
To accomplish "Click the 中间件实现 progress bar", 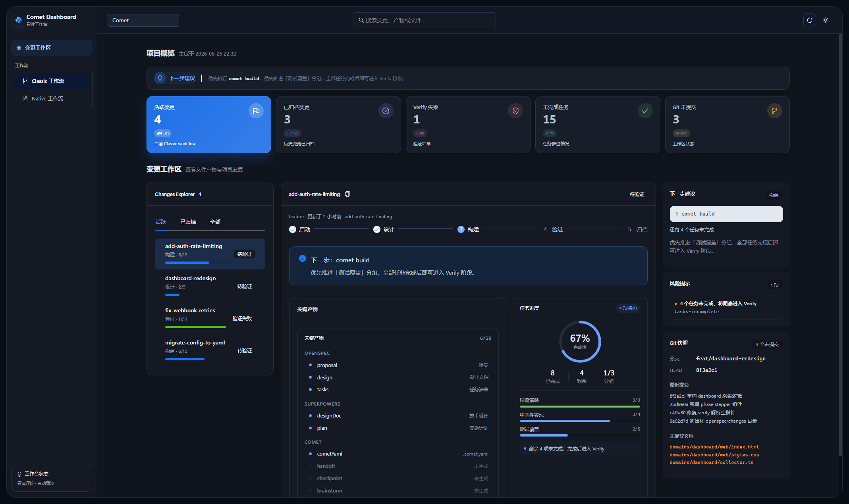I will tap(580, 421).
